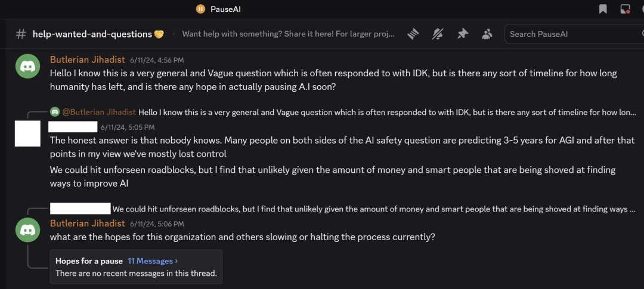Jump to the replied 'We could hit unforseen roadblocks' preview
This screenshot has width=644, height=289.
point(370,209)
